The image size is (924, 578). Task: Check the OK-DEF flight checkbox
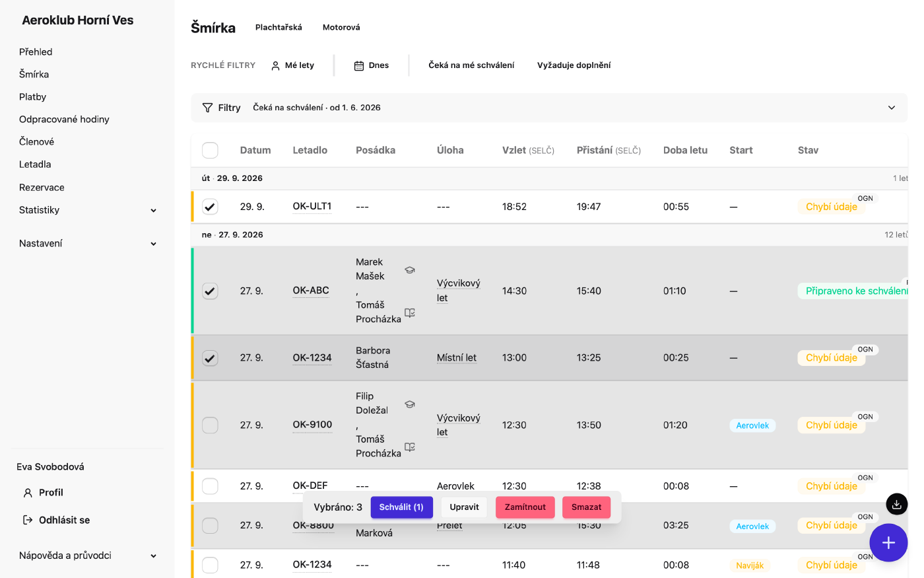pos(210,486)
